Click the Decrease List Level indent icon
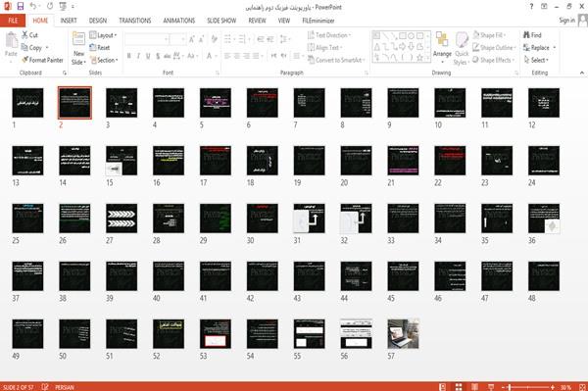Viewport: 588px width, 391px height. click(x=261, y=39)
